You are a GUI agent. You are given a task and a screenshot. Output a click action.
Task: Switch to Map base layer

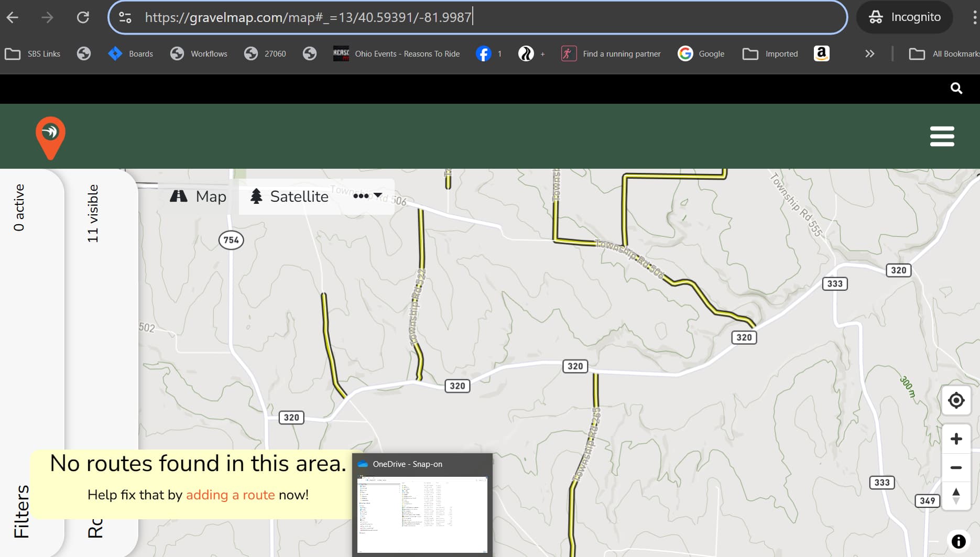coord(199,196)
